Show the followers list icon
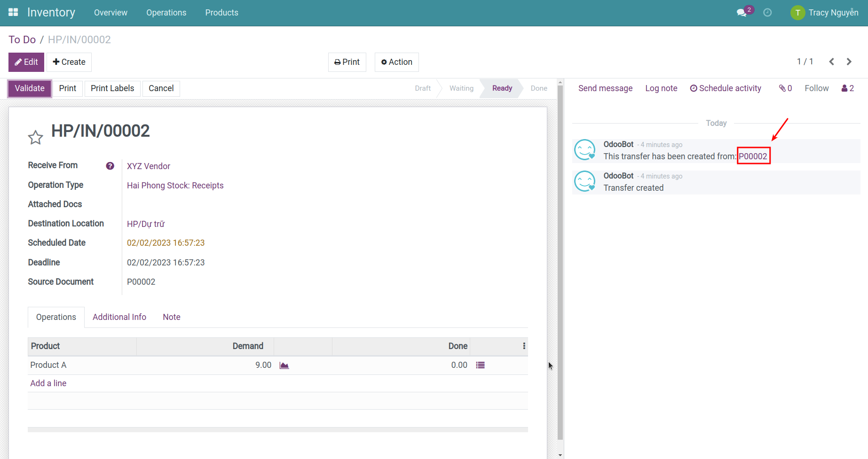Image resolution: width=868 pixels, height=459 pixels. pos(847,88)
